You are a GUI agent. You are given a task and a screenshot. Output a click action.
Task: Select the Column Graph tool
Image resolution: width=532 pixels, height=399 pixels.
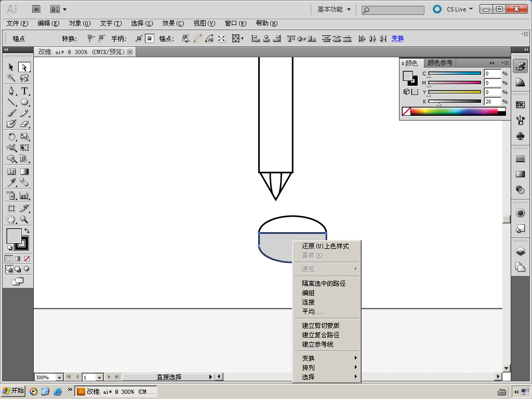pos(24,195)
